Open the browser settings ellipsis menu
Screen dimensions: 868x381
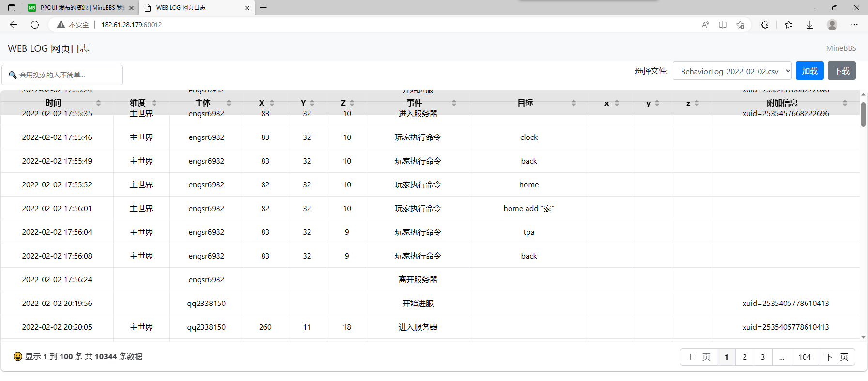[x=854, y=25]
